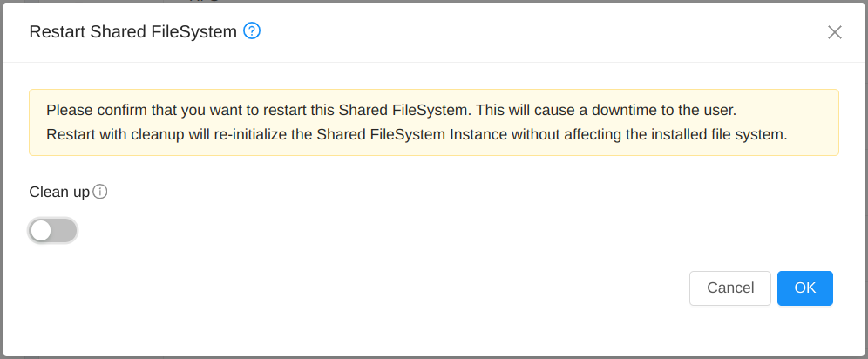
Task: Cancel the restart
Action: 729,288
